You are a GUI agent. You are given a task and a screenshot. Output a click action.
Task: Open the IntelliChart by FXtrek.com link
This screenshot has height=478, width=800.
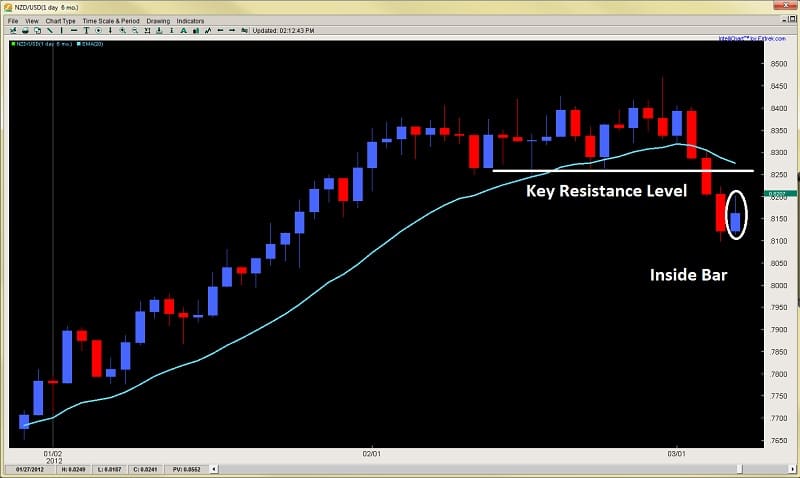(x=752, y=38)
